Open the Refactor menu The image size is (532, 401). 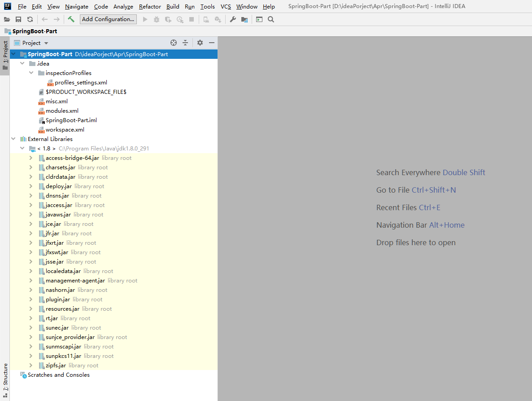click(x=150, y=6)
